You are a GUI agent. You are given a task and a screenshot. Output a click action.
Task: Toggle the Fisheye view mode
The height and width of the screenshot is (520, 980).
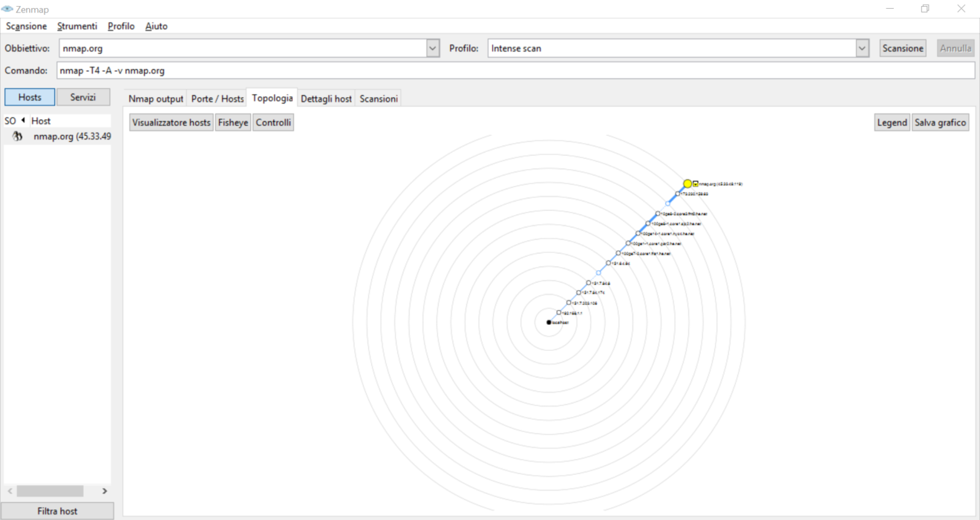click(232, 122)
